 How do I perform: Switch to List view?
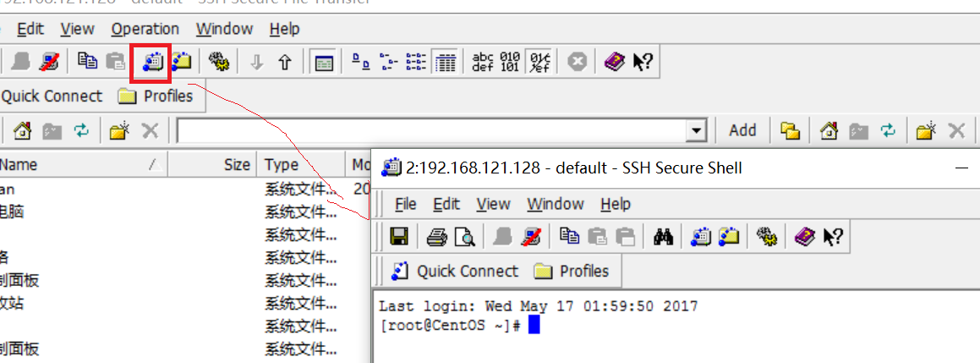click(x=416, y=61)
